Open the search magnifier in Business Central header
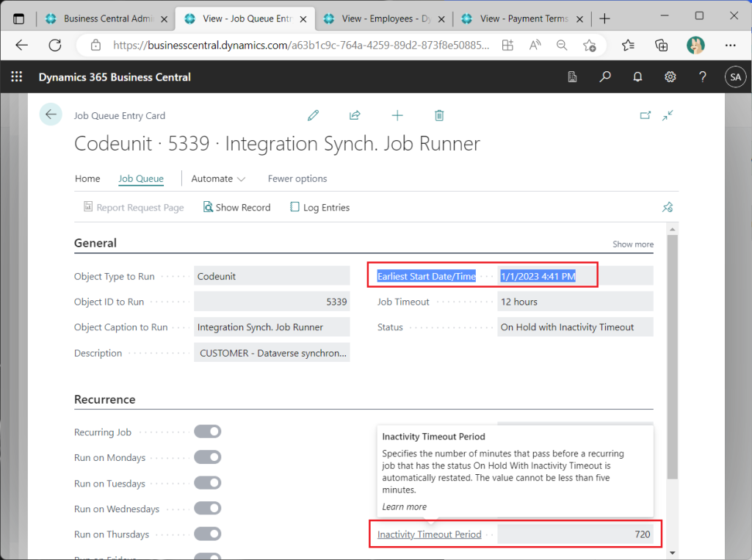The height and width of the screenshot is (560, 752). tap(605, 77)
